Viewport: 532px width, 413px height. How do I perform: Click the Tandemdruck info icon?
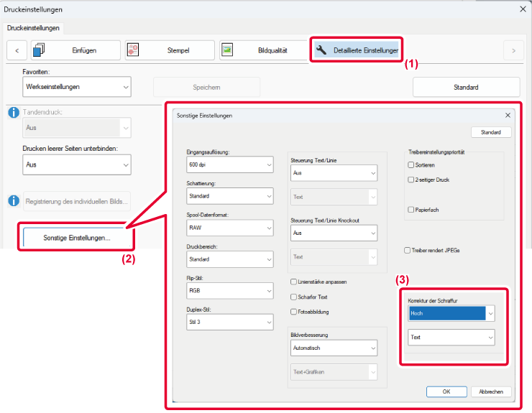point(12,112)
